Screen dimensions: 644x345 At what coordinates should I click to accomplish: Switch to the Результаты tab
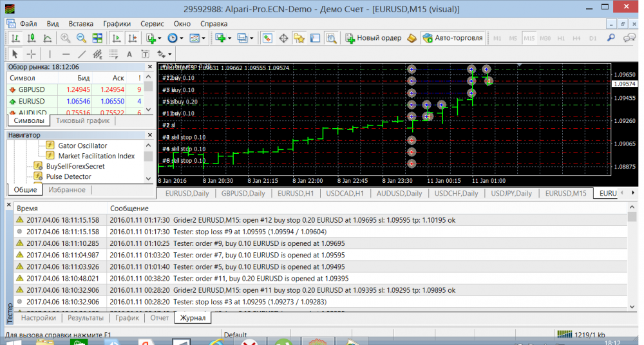click(x=86, y=318)
